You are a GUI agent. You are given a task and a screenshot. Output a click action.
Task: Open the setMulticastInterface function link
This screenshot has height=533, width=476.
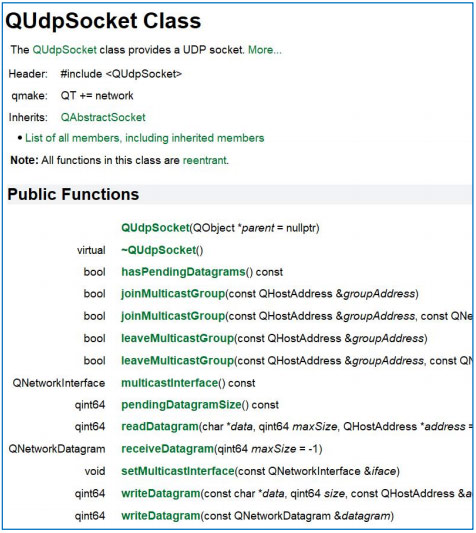coord(178,471)
